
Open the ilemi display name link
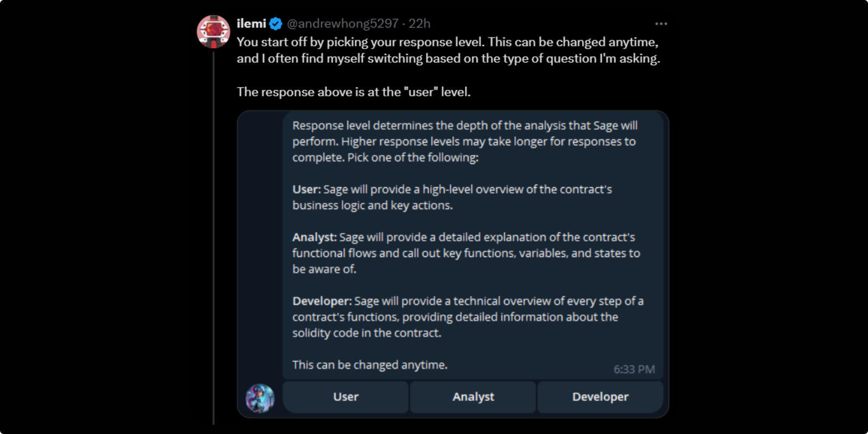tap(251, 24)
